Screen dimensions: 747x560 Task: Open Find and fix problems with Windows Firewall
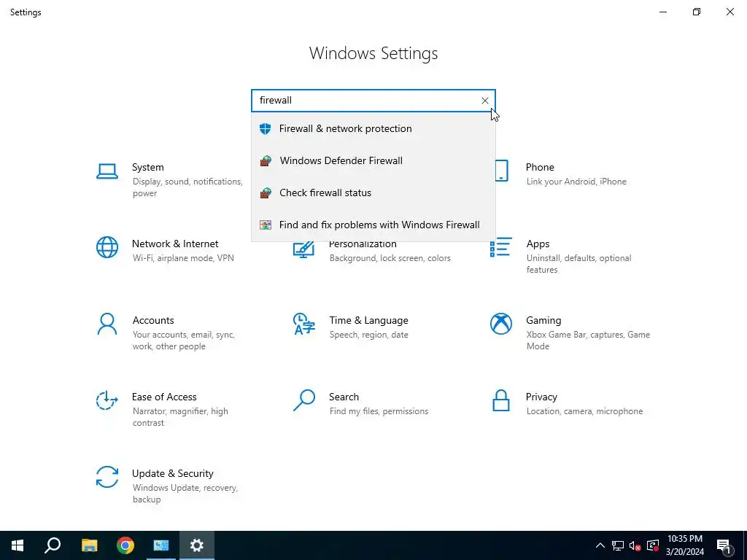373,225
